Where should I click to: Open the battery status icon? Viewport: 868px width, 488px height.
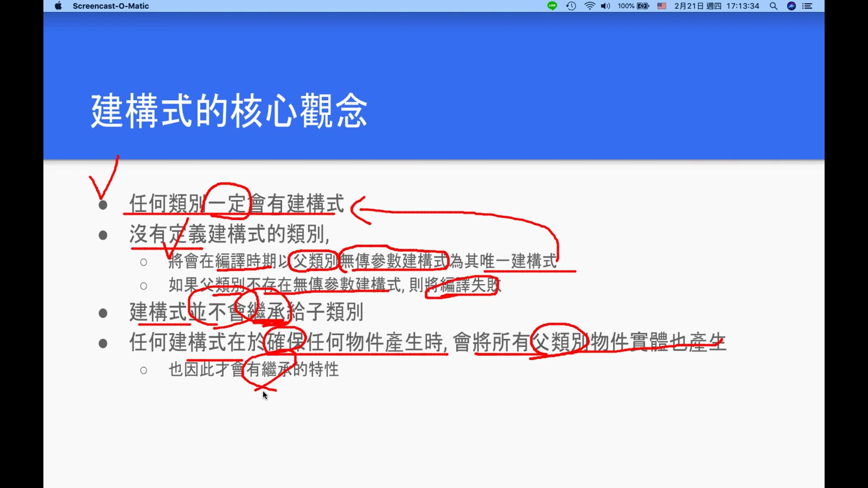click(x=643, y=6)
